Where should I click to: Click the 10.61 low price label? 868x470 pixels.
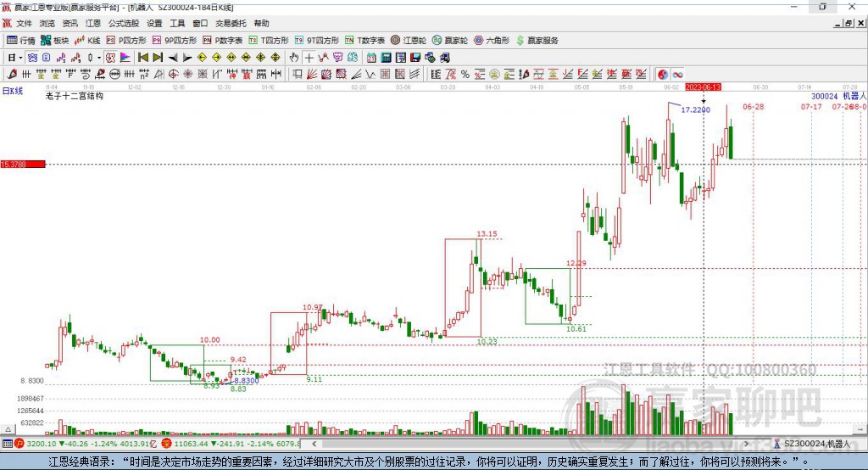point(576,328)
